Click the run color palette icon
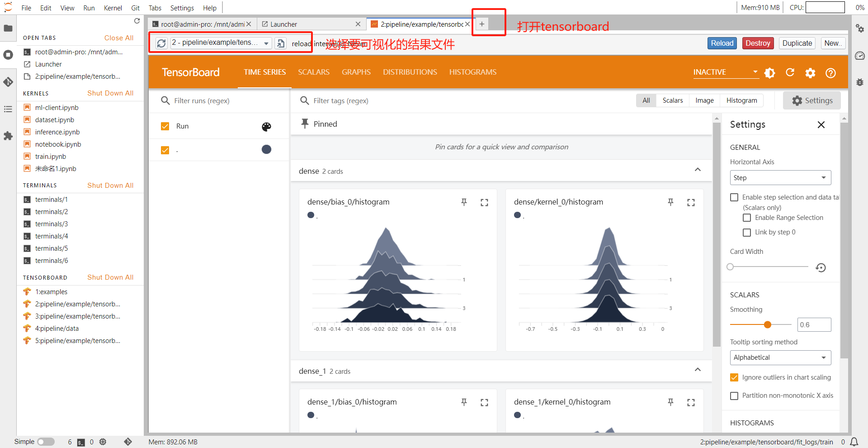The height and width of the screenshot is (448, 868). tap(267, 127)
